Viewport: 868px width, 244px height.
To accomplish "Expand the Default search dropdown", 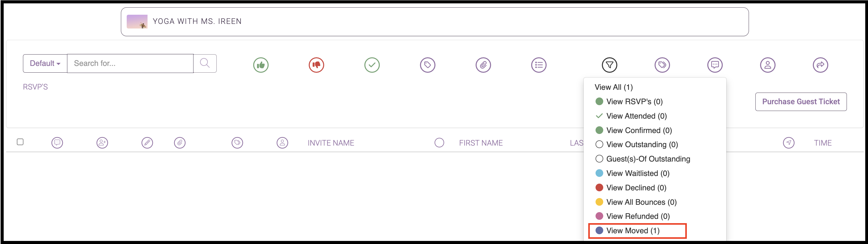I will point(45,63).
